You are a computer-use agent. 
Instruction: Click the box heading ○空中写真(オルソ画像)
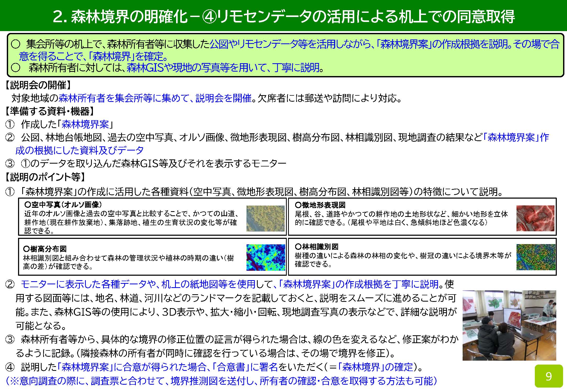pyautogui.click(x=63, y=204)
